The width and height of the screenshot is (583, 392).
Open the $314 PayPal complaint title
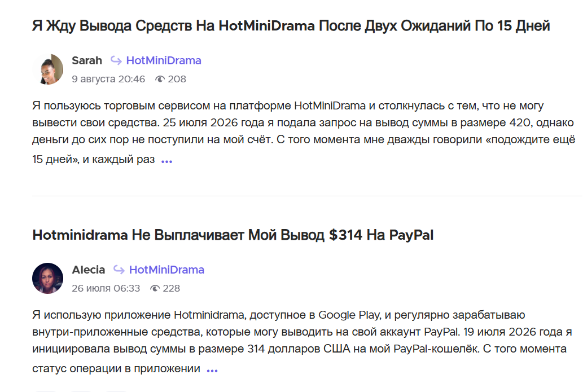(233, 235)
